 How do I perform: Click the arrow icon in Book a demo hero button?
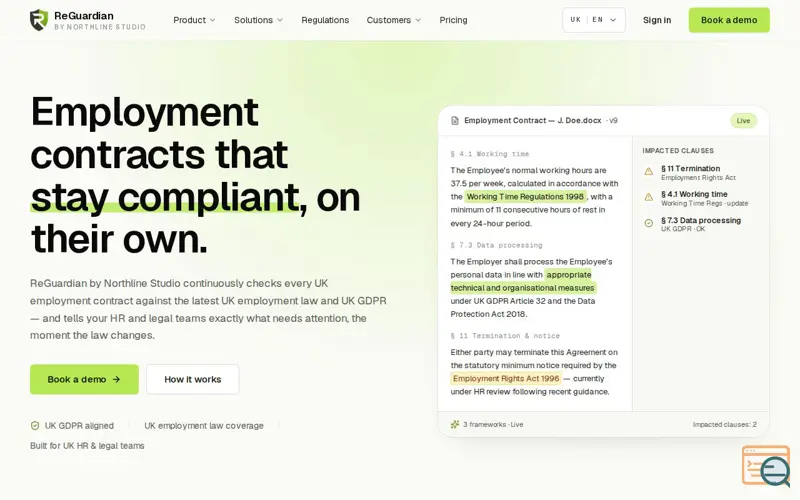pyautogui.click(x=116, y=380)
